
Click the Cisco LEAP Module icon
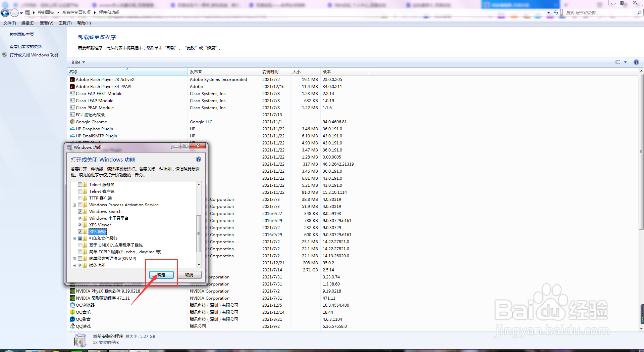pyautogui.click(x=72, y=101)
